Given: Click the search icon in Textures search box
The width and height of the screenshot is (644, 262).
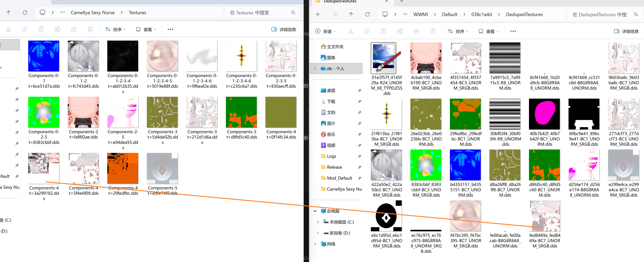Looking at the screenshot, I should click(293, 13).
